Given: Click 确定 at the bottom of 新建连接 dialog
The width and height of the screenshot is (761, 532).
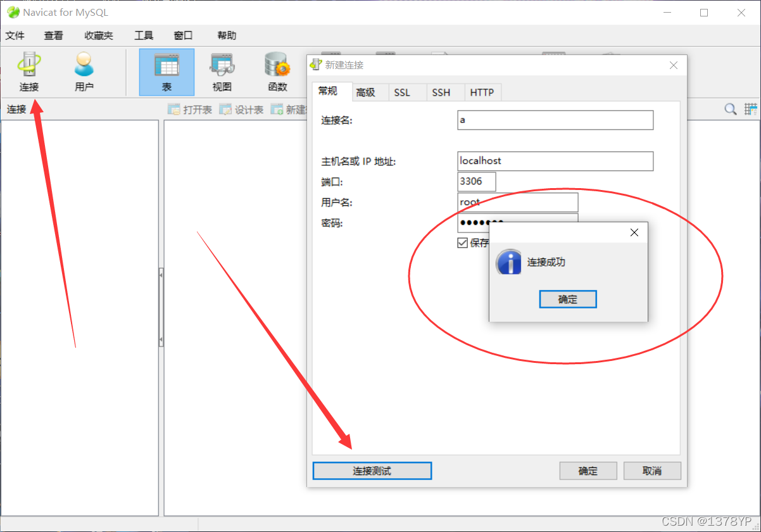Looking at the screenshot, I should pyautogui.click(x=588, y=471).
